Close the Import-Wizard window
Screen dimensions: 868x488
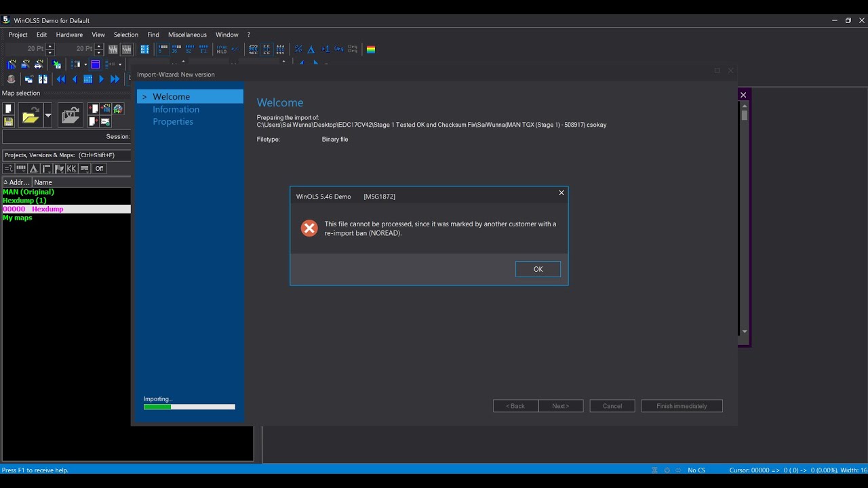(x=730, y=70)
